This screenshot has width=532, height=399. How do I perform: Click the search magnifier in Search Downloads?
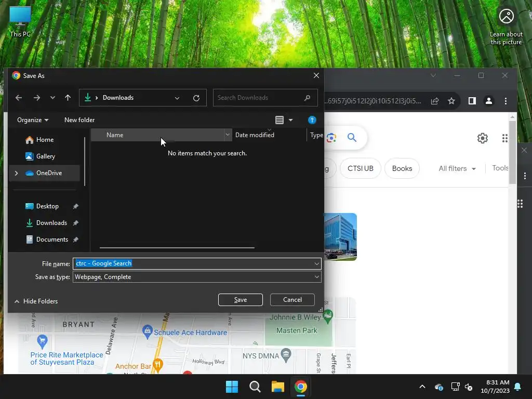(x=308, y=98)
